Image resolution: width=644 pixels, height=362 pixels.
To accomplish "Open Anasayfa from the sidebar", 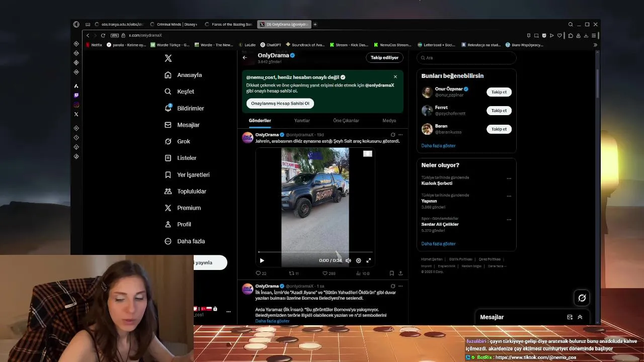I will tap(183, 75).
